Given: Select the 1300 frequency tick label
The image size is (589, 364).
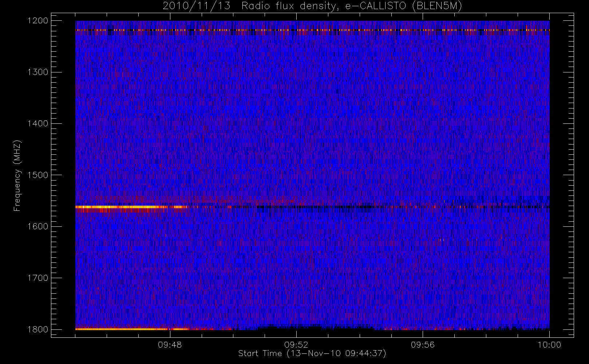Looking at the screenshot, I should point(38,72).
